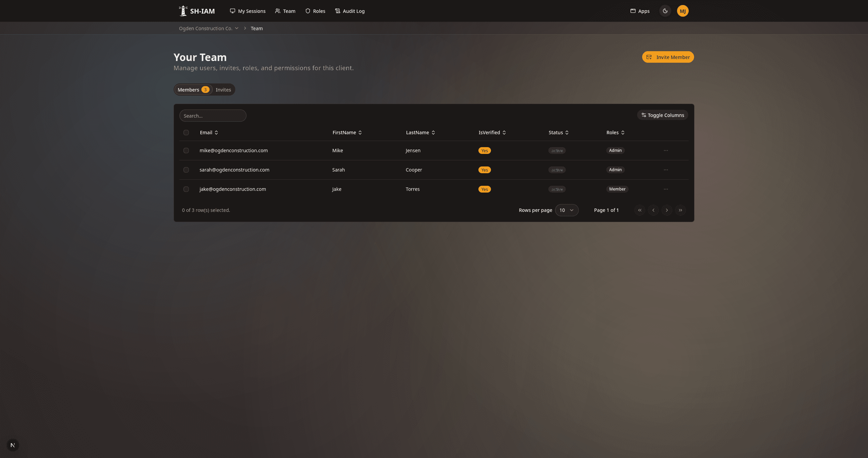Select all rows with the header checkbox
The width and height of the screenshot is (868, 458).
[x=186, y=132]
